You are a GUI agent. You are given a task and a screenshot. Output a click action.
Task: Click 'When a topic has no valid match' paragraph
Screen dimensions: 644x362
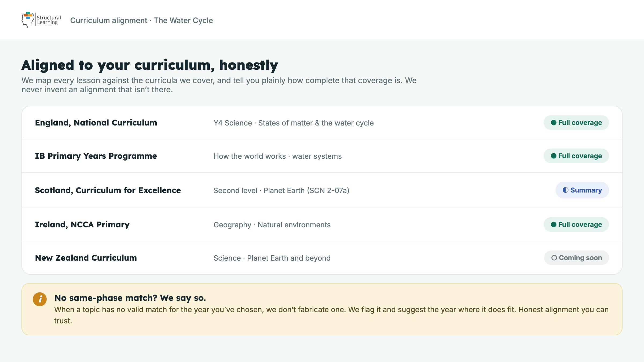coord(331,315)
